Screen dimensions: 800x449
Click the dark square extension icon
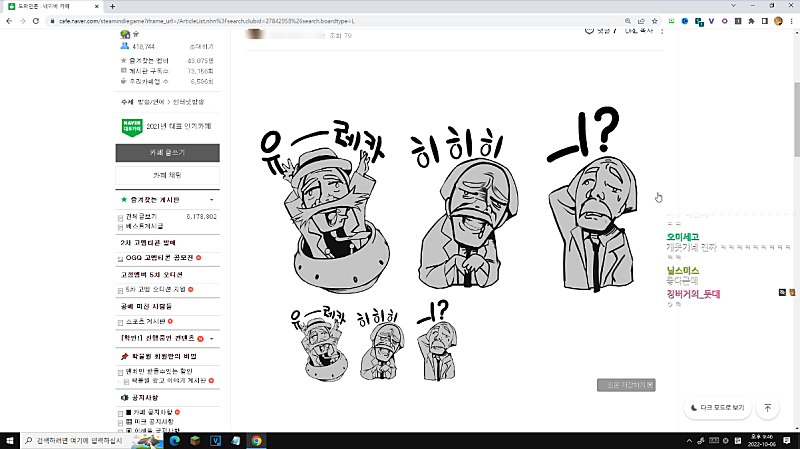(x=738, y=21)
